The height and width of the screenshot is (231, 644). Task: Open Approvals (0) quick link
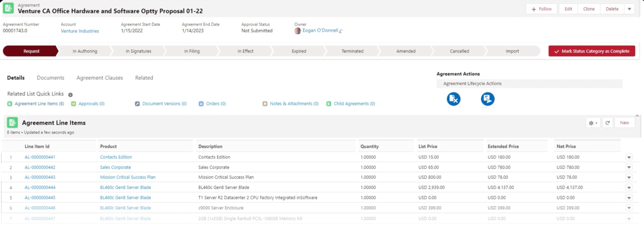click(x=91, y=104)
